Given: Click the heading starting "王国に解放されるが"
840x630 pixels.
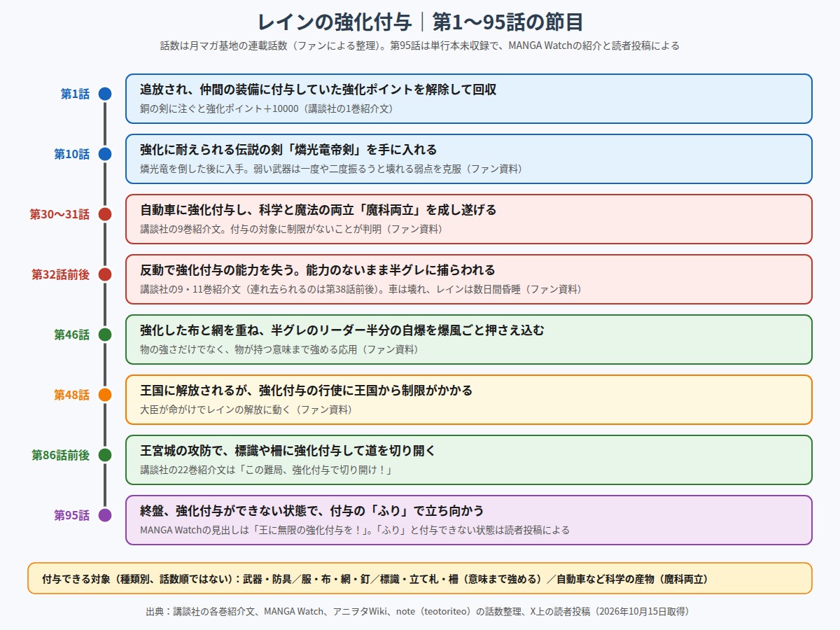Looking at the screenshot, I should [307, 391].
